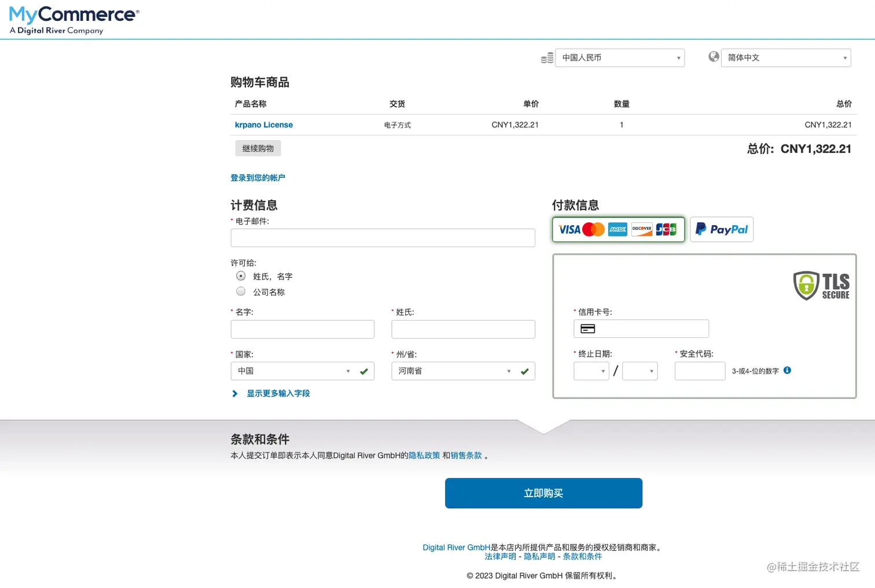Open the 简体中文 language dropdown

coord(786,58)
